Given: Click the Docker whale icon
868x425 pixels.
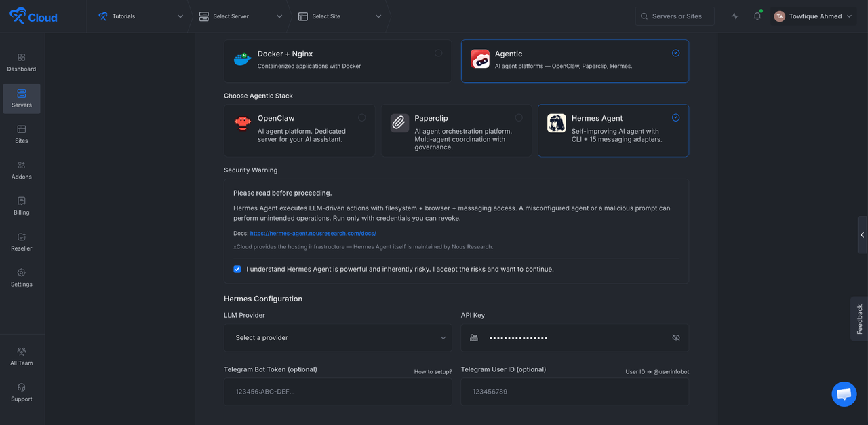Looking at the screenshot, I should [x=242, y=59].
